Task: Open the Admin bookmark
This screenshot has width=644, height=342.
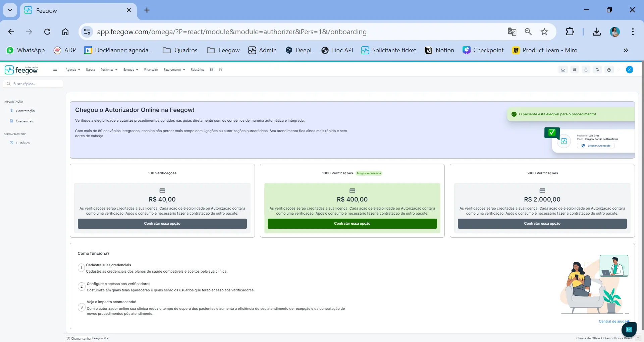Action: pyautogui.click(x=263, y=50)
